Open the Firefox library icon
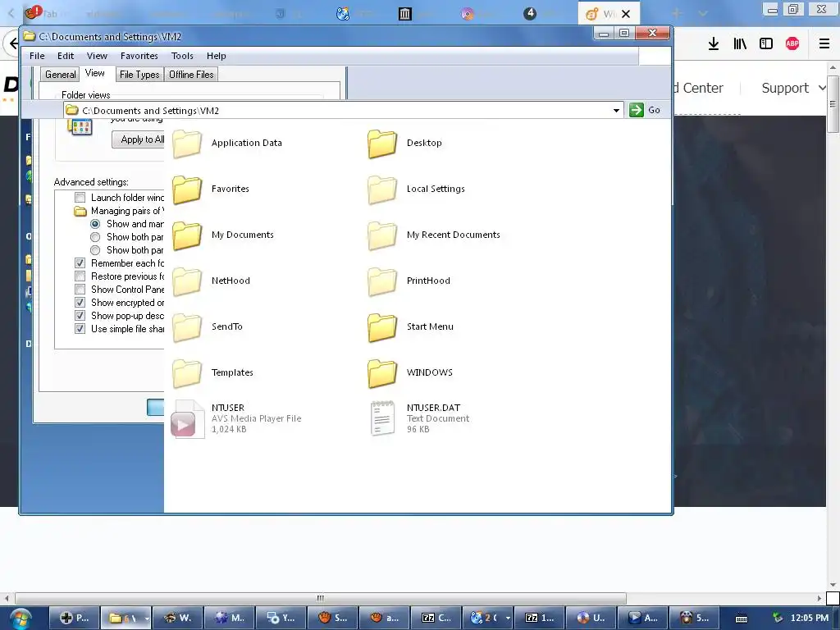Viewport: 840px width, 630px height. 740,44
